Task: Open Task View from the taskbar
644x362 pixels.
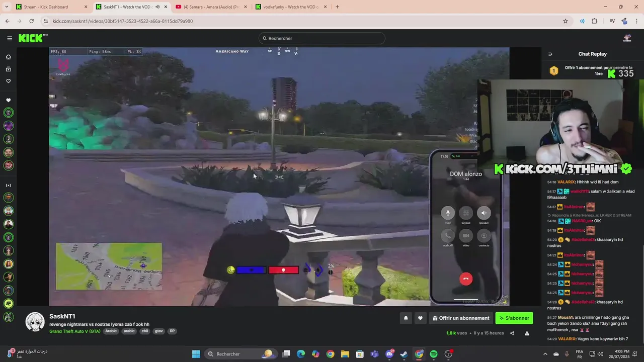Action: (286, 354)
